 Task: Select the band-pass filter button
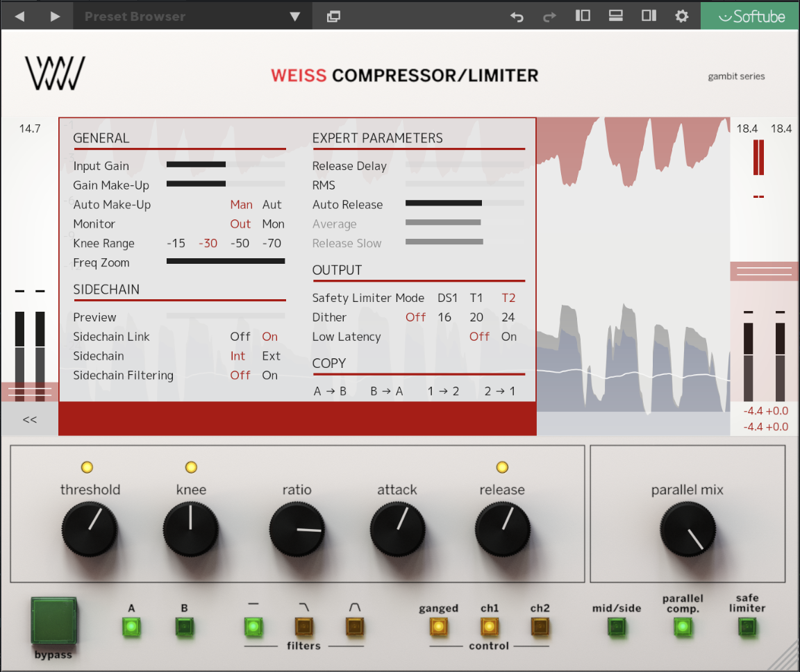pyautogui.click(x=355, y=627)
